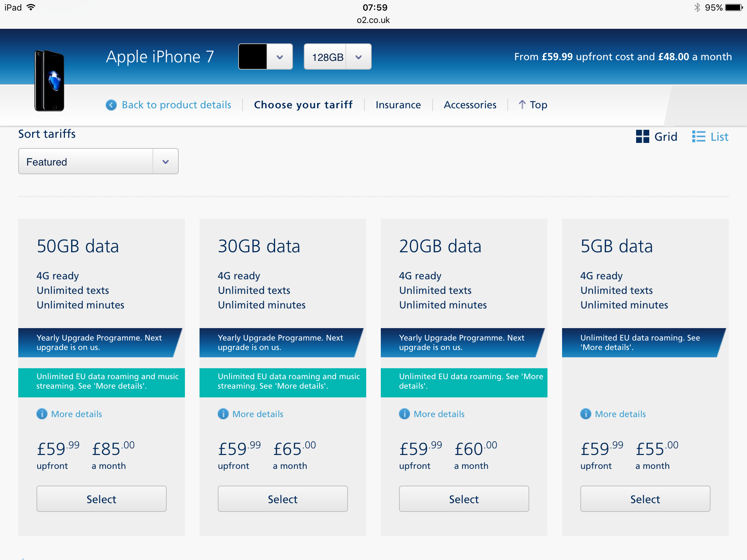Open the Featured sort tariffs dropdown
Image resolution: width=747 pixels, height=560 pixels.
click(98, 162)
